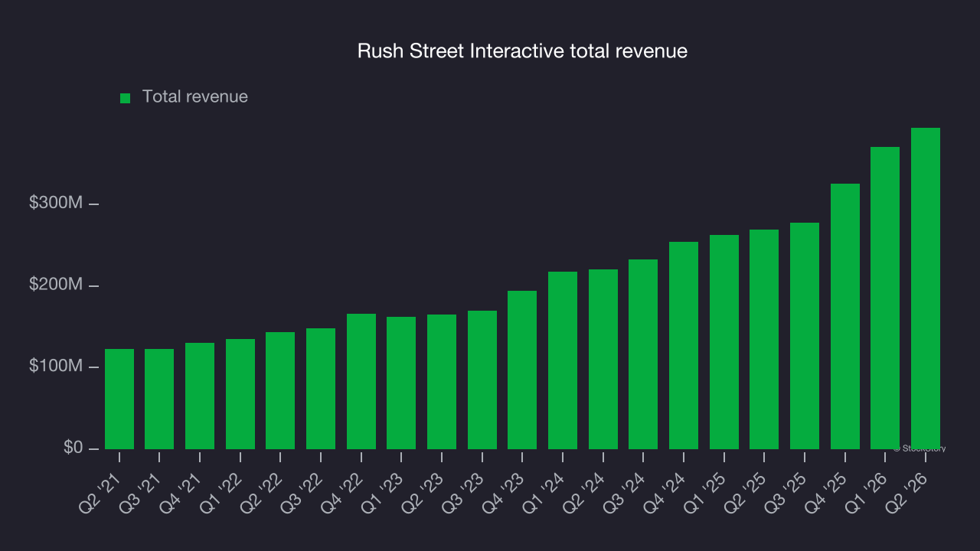The height and width of the screenshot is (551, 980).
Task: Click the green Total revenue legend swatch
Action: click(126, 98)
